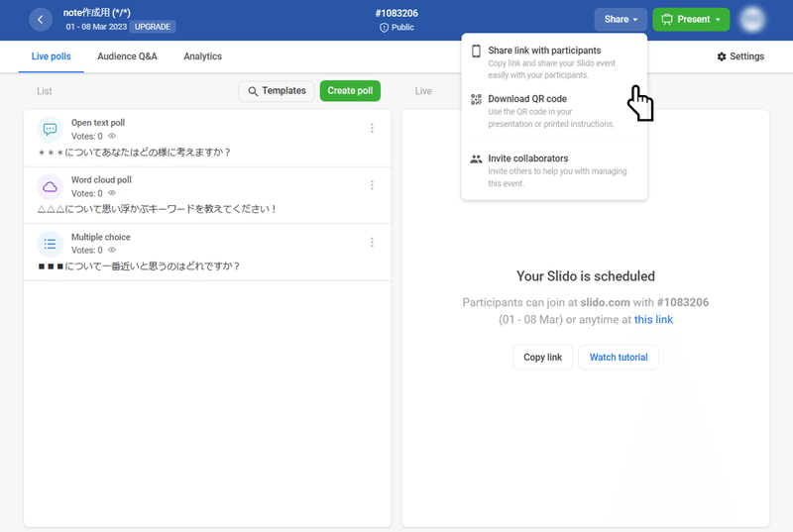
Task: Open the Share dropdown
Action: click(621, 19)
